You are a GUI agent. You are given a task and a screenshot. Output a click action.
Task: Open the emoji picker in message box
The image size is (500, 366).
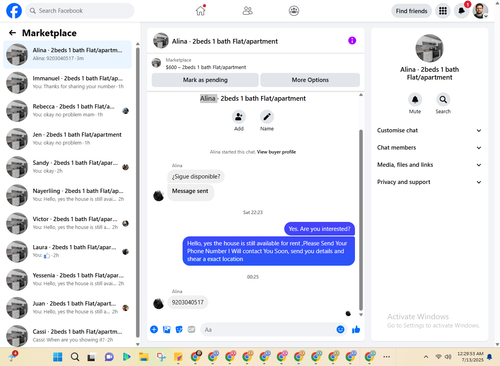(340, 329)
